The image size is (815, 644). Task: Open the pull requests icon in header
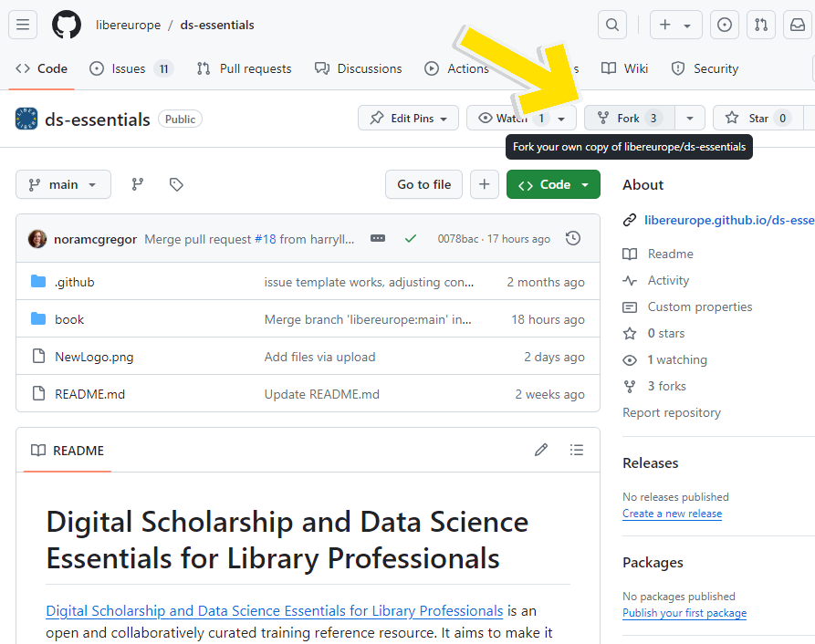pos(761,25)
